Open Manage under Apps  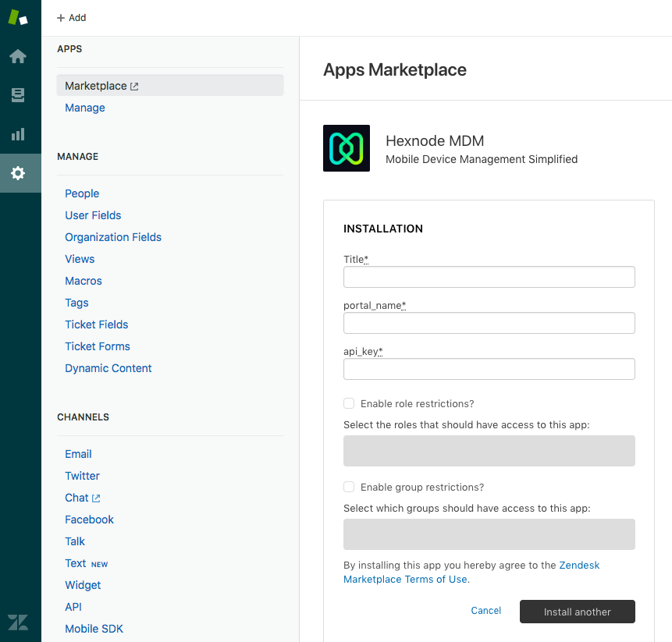[x=85, y=108]
